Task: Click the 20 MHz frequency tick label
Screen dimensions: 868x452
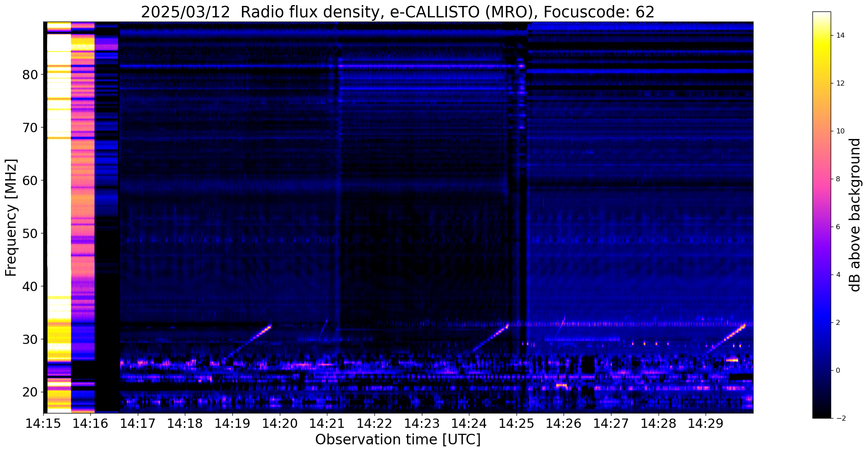Action: click(x=30, y=392)
